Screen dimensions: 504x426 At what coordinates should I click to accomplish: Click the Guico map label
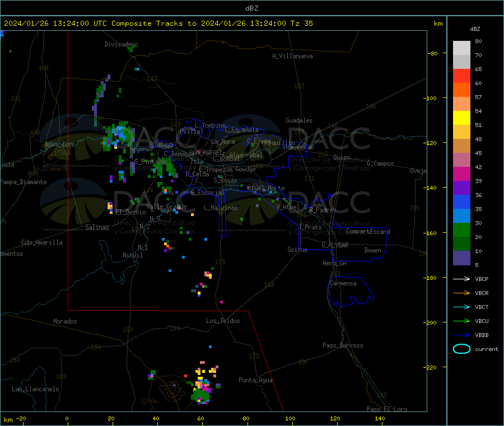(x=342, y=157)
